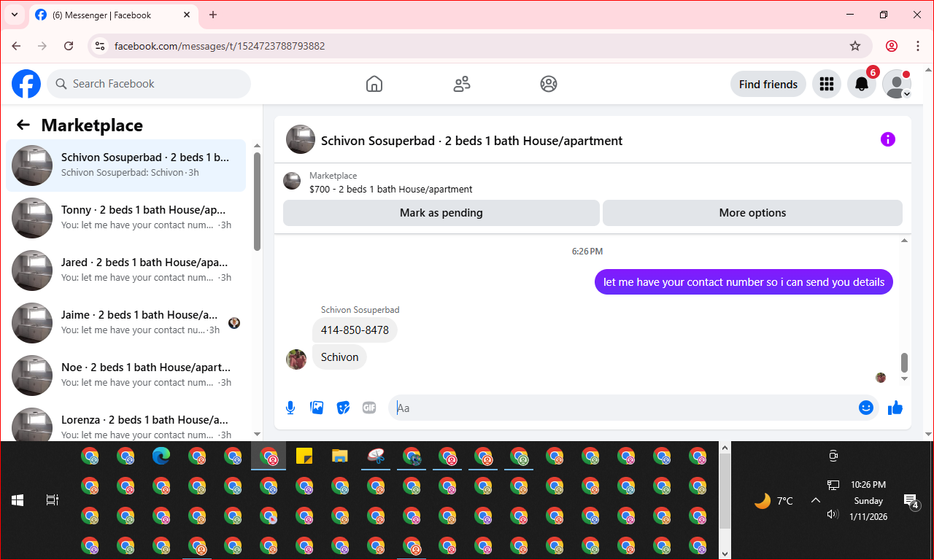The image size is (934, 560).
Task: Open the GIF picker
Action: point(369,408)
